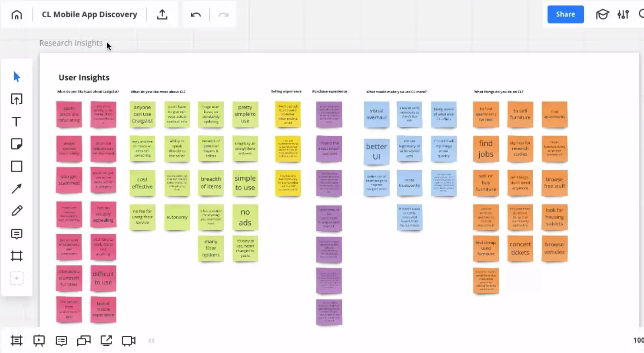Select the 'to sell furniture' orange sticky

pos(520,114)
